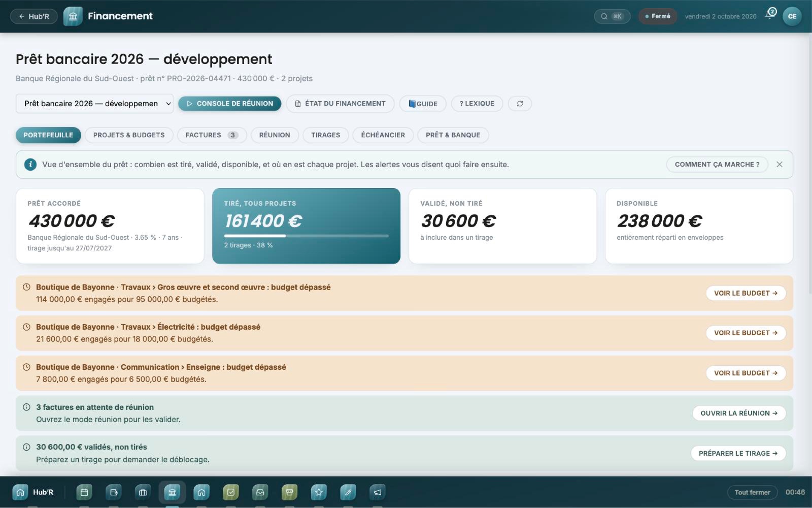
Task: Open the storefront app in the dock
Action: click(289, 492)
